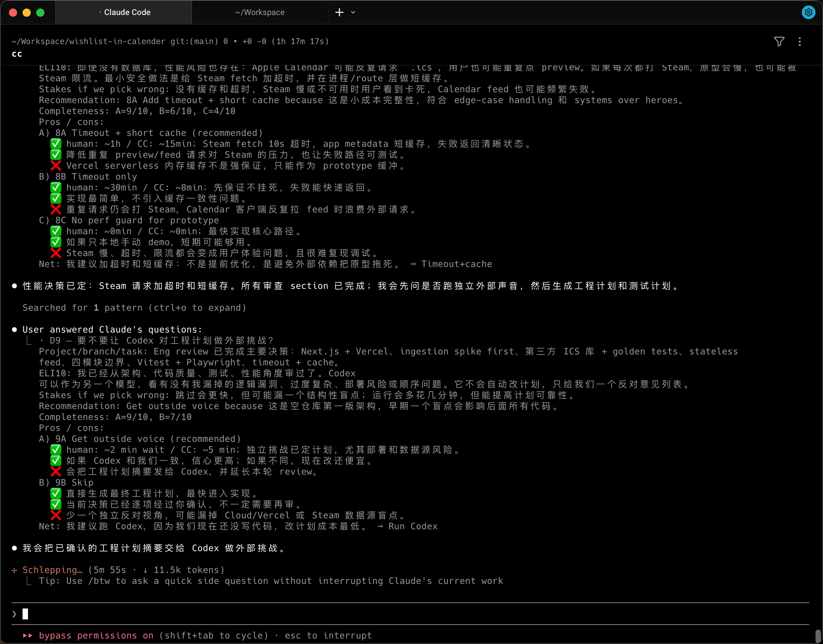This screenshot has height=644, width=823.
Task: Click the red X beside 'Vercel serverless'
Action: tap(56, 166)
